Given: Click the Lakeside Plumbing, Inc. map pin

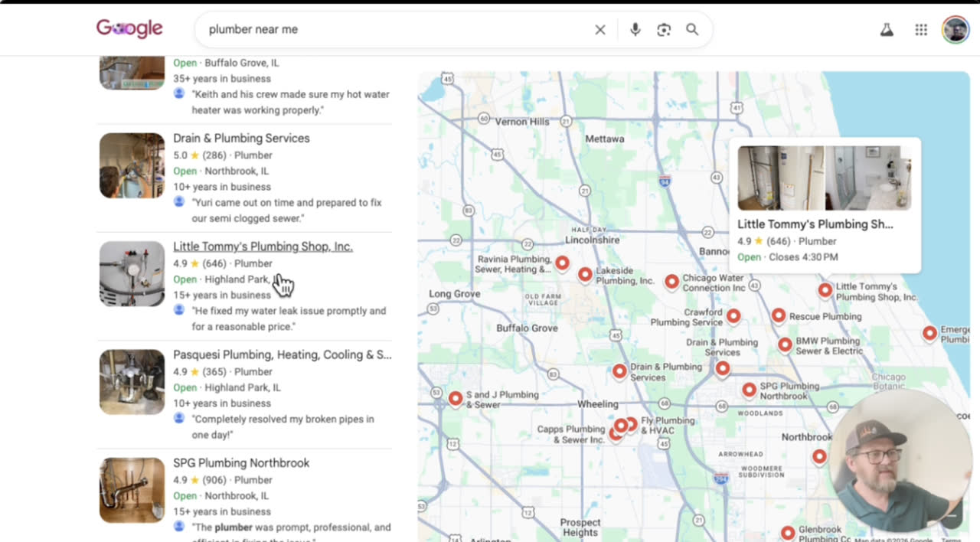Looking at the screenshot, I should [585, 274].
